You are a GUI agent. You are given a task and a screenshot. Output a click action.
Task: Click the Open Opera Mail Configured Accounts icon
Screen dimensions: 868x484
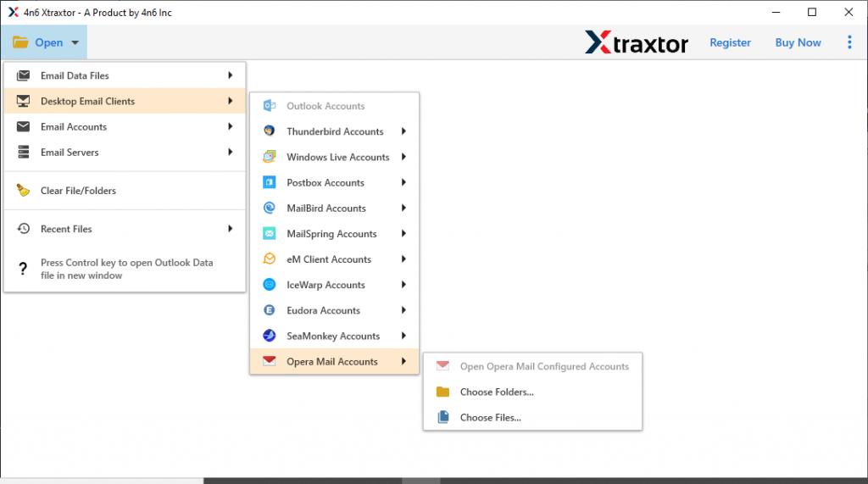pyautogui.click(x=442, y=366)
